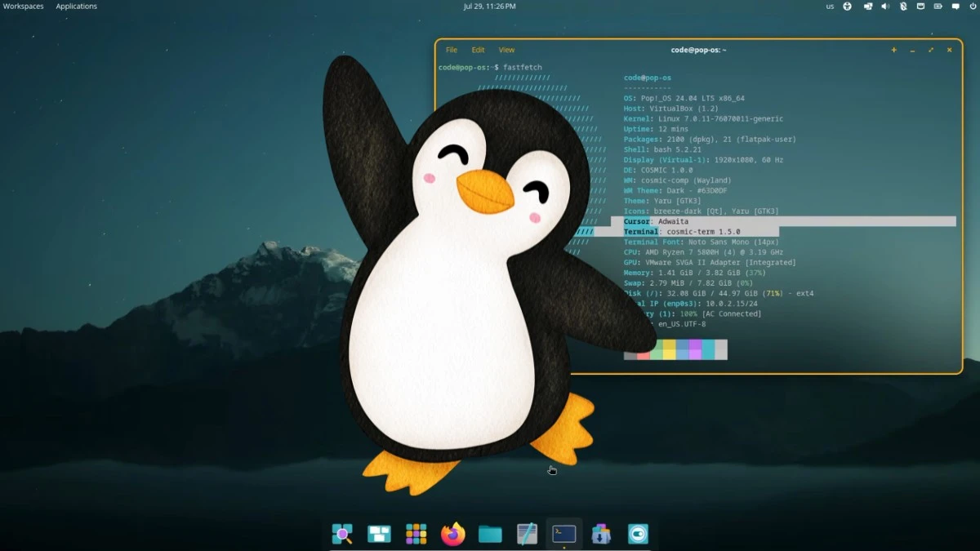Open the terminal File menu
The width and height of the screenshot is (980, 551).
[x=452, y=50]
